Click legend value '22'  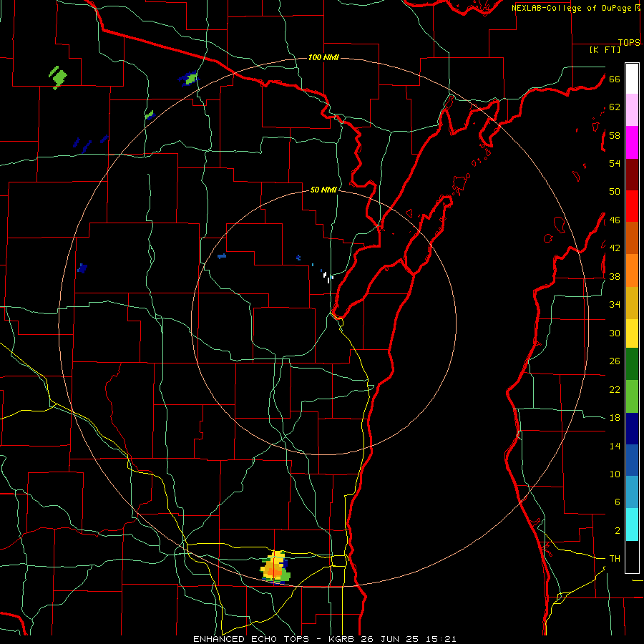tap(615, 389)
